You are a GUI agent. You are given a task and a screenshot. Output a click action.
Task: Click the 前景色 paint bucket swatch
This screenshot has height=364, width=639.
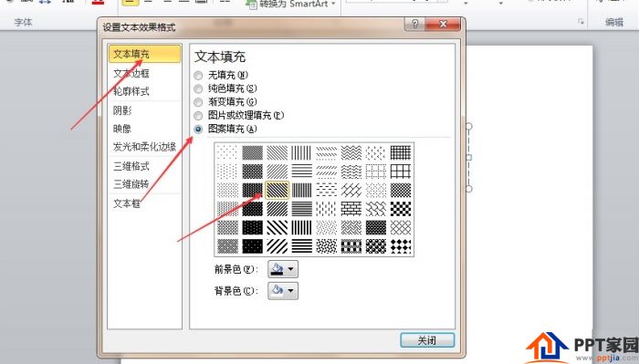278,269
